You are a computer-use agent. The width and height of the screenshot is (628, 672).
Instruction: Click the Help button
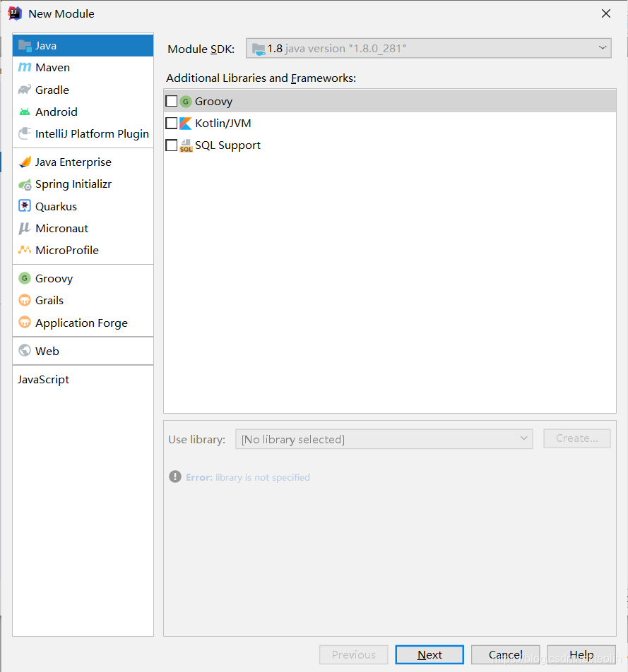pyautogui.click(x=581, y=654)
